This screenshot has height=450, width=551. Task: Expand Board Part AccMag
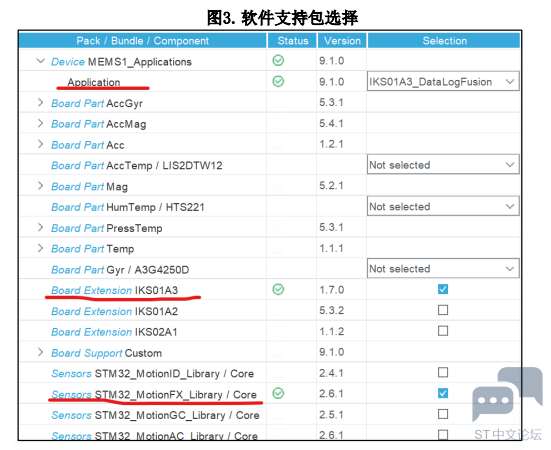point(40,123)
